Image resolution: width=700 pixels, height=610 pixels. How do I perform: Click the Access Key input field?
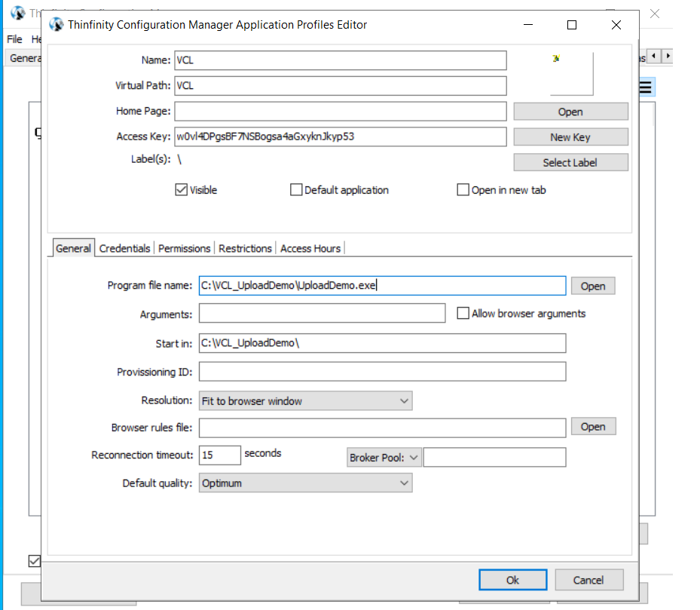click(340, 136)
